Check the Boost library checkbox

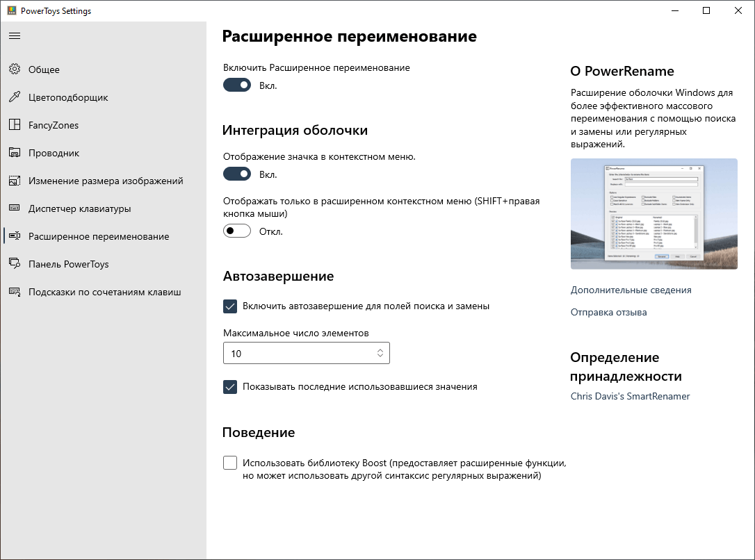pos(230,463)
